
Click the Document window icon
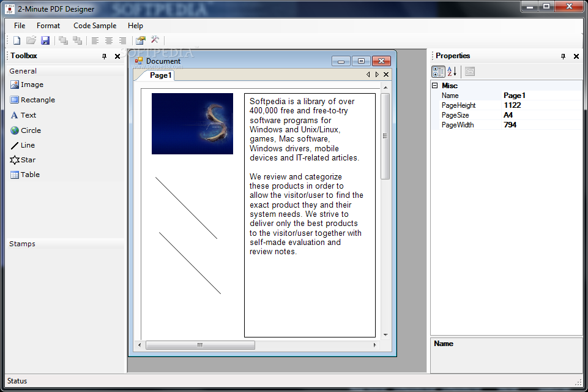[139, 61]
